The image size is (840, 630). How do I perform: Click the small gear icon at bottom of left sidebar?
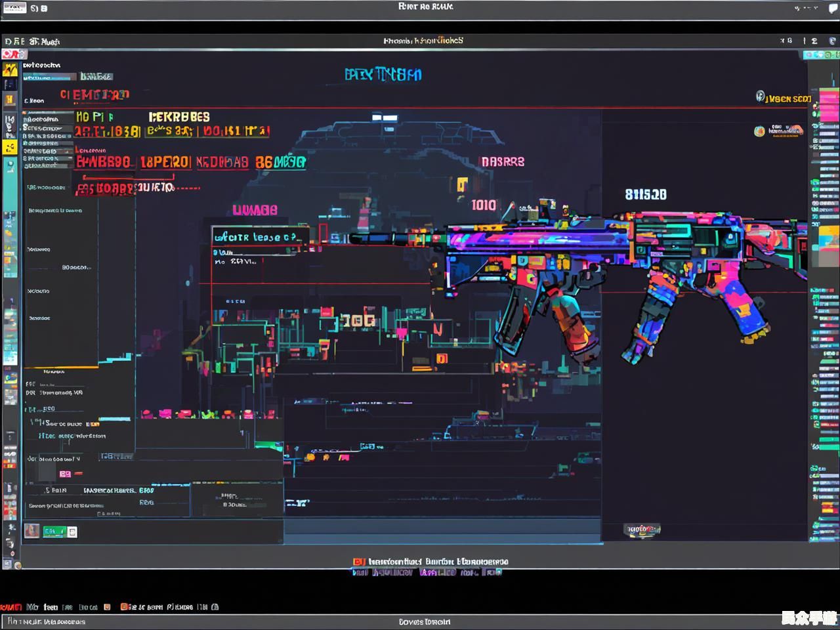(x=17, y=564)
